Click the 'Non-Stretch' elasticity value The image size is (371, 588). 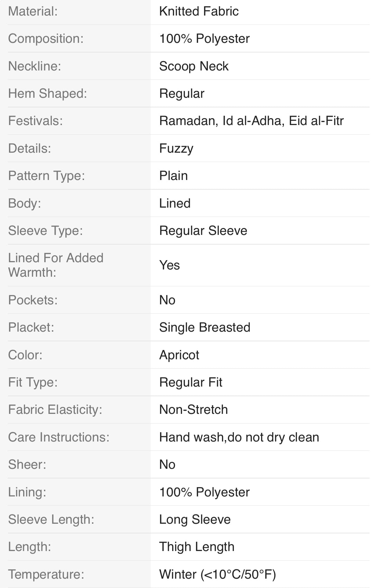pyautogui.click(x=193, y=410)
